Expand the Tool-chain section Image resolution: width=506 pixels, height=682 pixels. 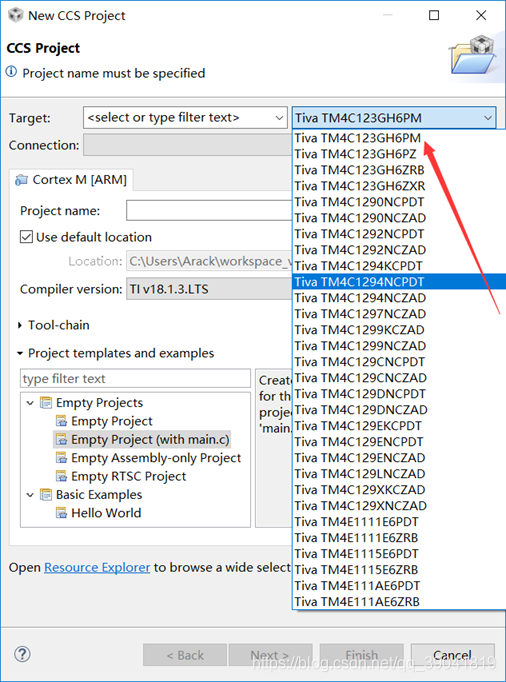[20, 325]
